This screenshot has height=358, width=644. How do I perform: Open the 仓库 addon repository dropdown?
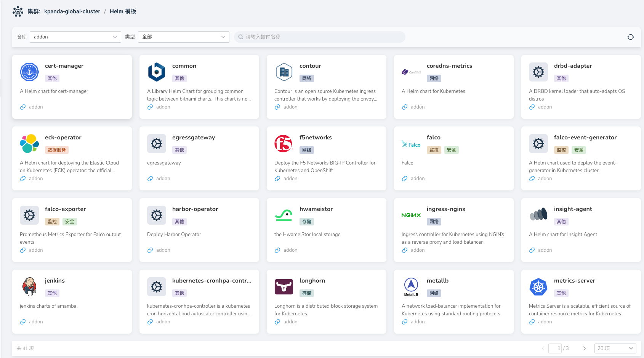75,37
